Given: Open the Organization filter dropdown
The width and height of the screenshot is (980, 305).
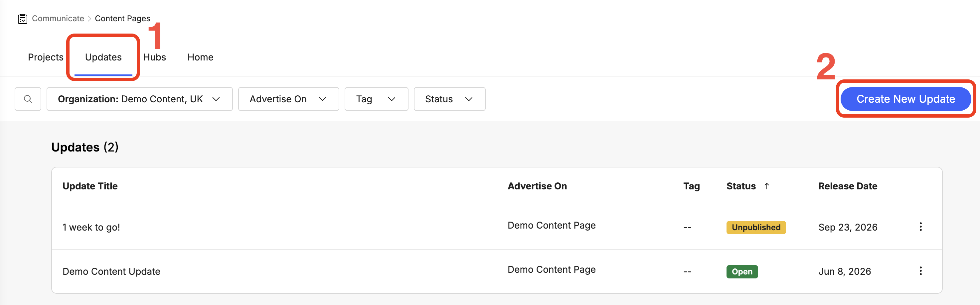Looking at the screenshot, I should click(140, 99).
